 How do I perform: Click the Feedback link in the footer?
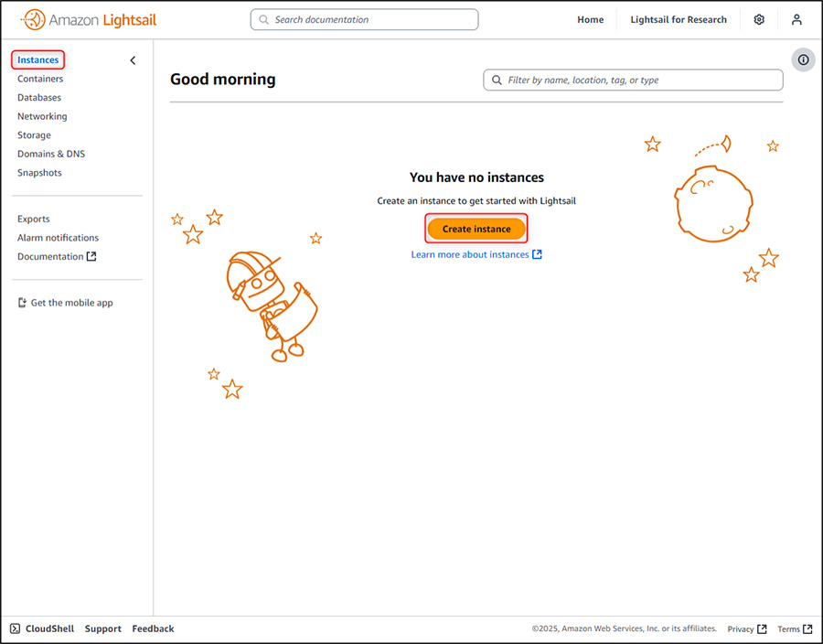tap(153, 628)
